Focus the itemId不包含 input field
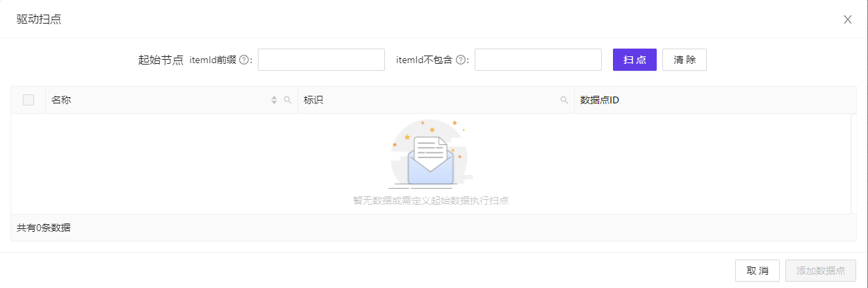This screenshot has height=288, width=868. click(x=538, y=60)
